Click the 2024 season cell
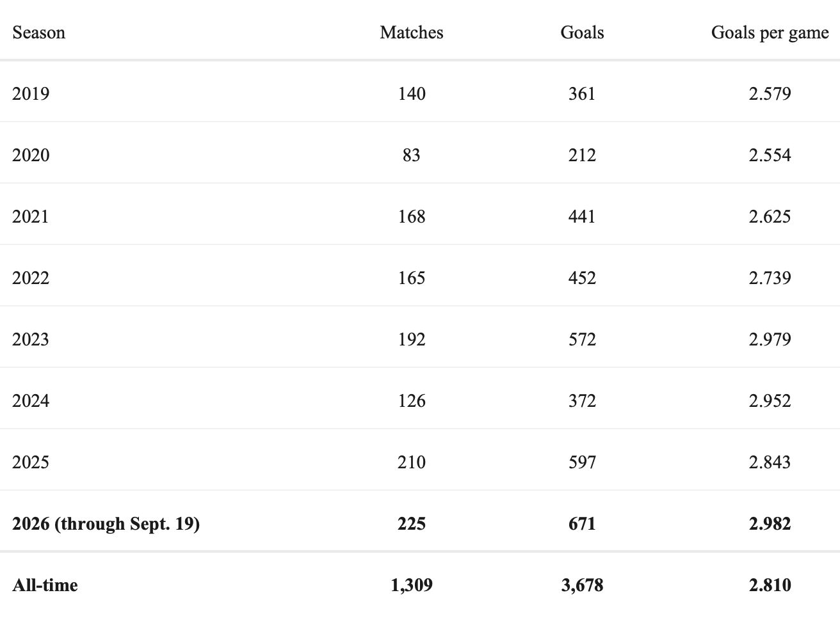This screenshot has height=618, width=840. (31, 401)
